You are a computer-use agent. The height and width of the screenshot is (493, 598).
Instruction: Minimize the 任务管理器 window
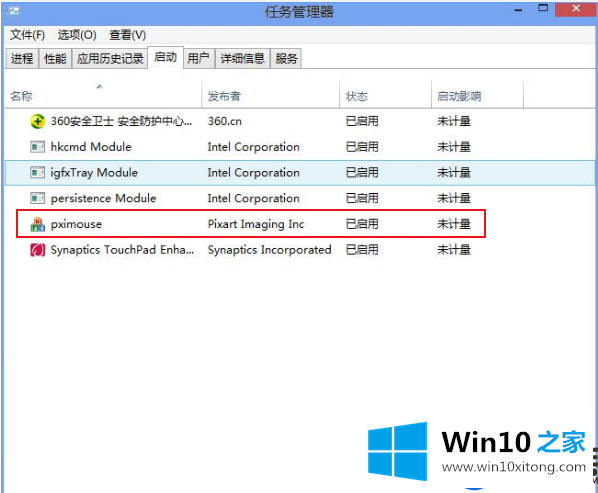[x=518, y=10]
